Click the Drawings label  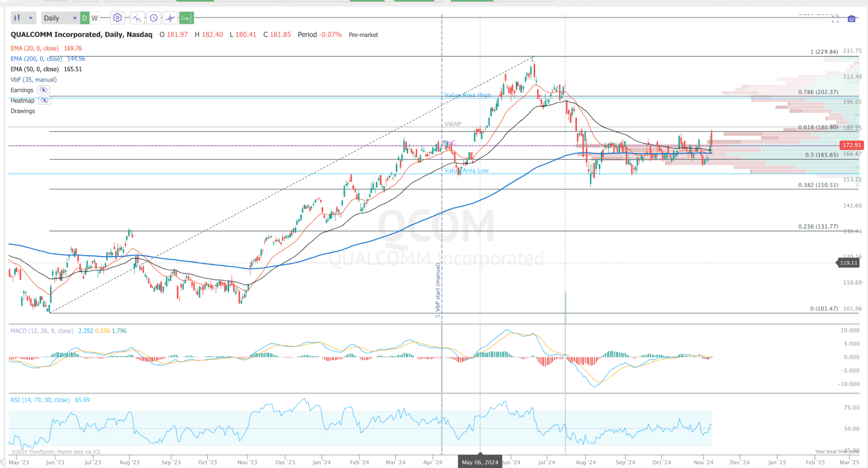(23, 111)
